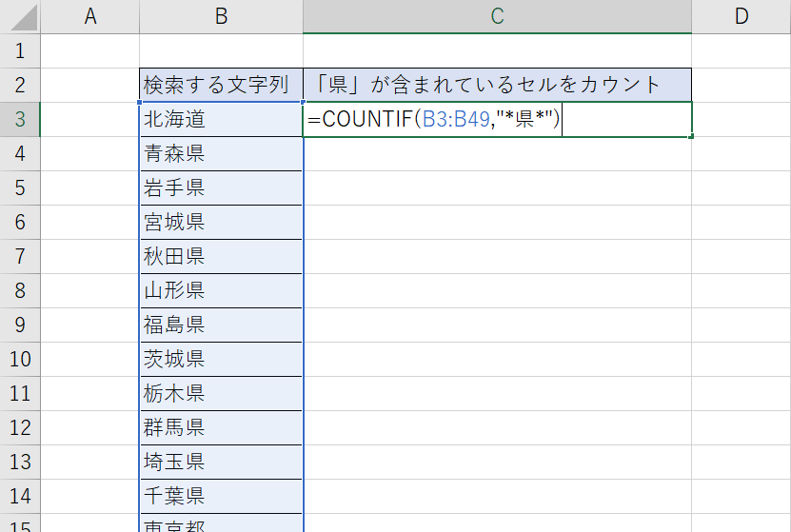Select row 12 header
This screenshot has height=532, width=791.
(x=20, y=428)
